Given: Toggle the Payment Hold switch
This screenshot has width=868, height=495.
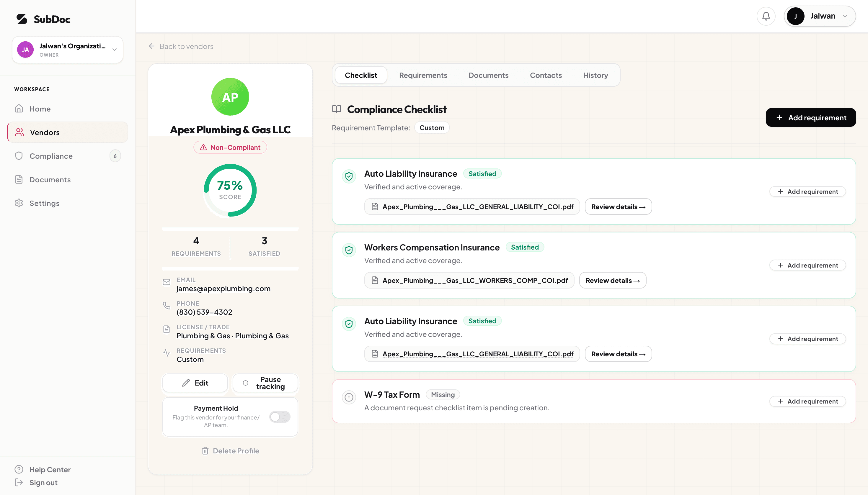Looking at the screenshot, I should pyautogui.click(x=280, y=417).
